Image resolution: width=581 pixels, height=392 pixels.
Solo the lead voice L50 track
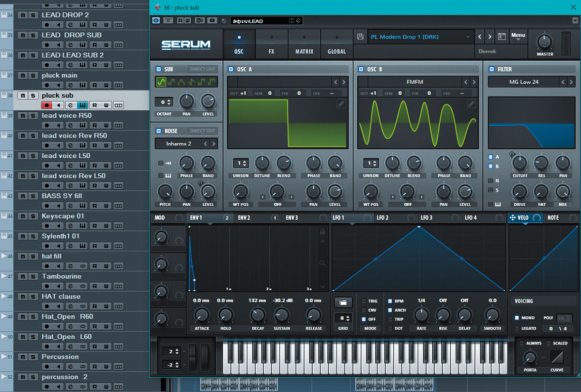[x=32, y=156]
